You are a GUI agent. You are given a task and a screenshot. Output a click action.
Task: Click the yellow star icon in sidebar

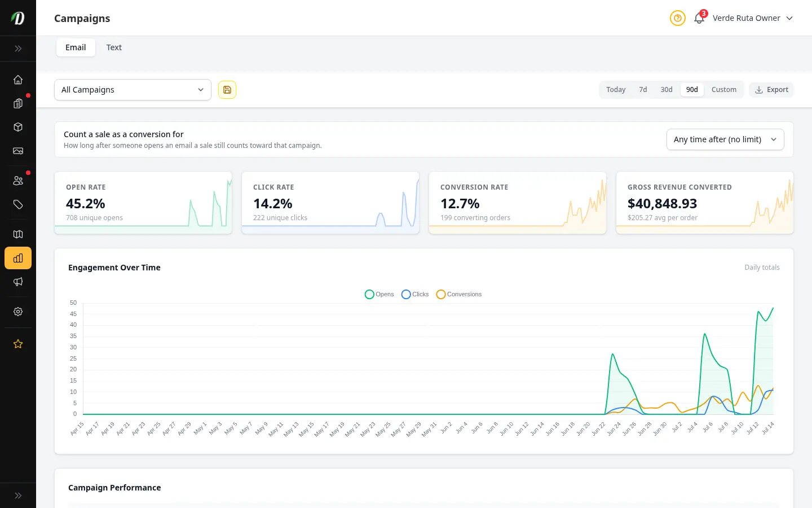click(18, 344)
